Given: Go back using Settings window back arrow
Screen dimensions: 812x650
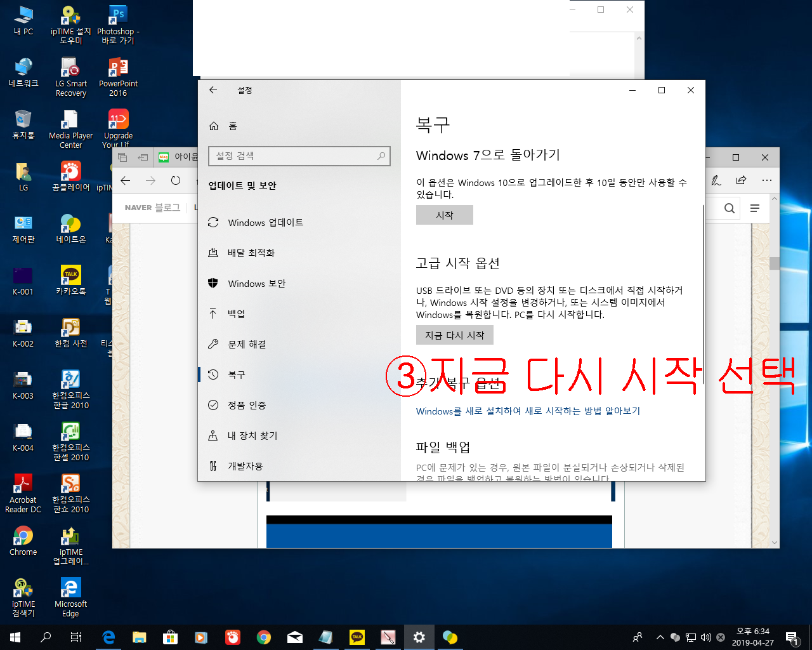Looking at the screenshot, I should (213, 90).
